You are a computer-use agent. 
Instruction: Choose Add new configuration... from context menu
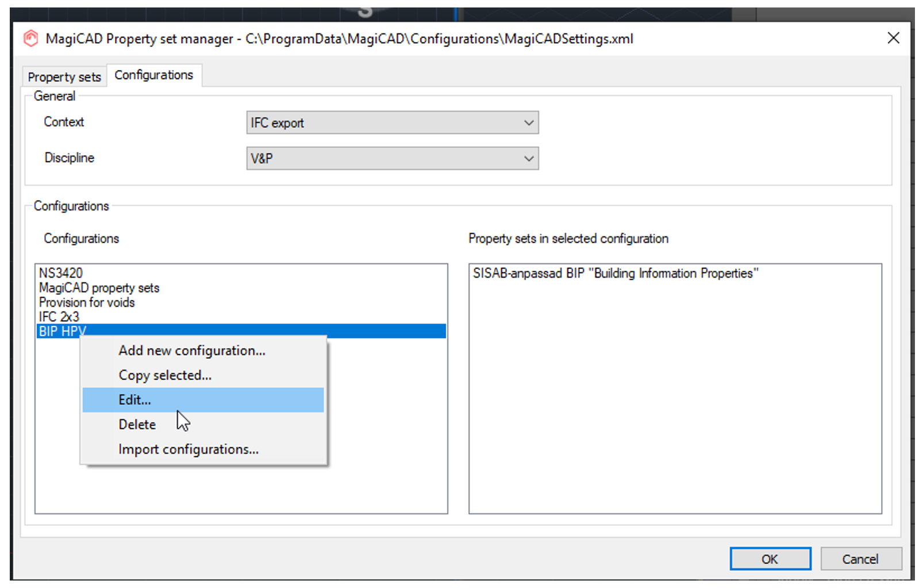click(203, 351)
